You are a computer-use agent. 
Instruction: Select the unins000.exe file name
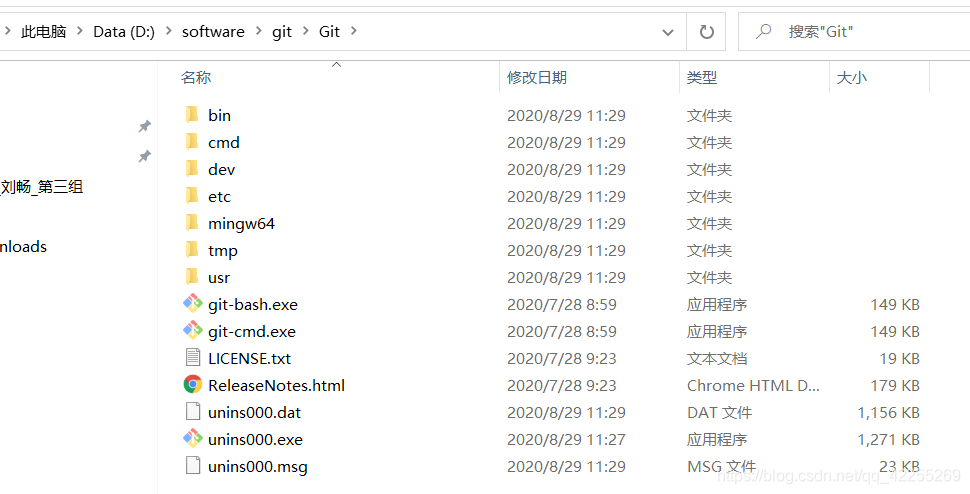255,440
